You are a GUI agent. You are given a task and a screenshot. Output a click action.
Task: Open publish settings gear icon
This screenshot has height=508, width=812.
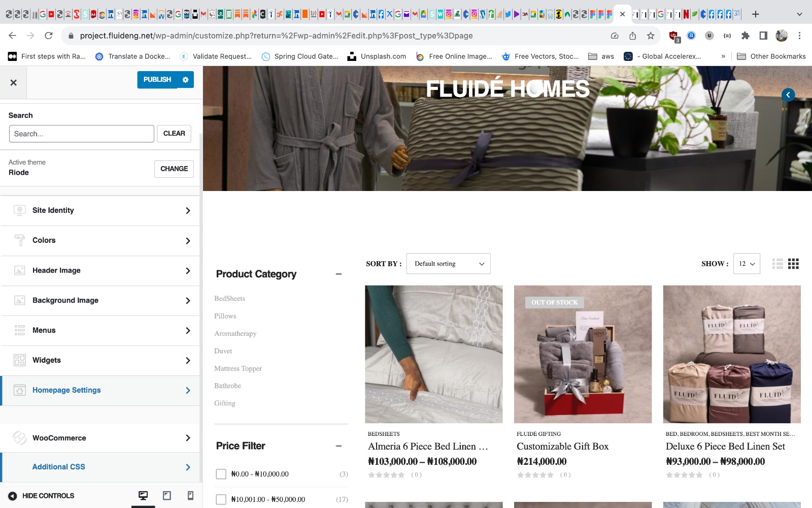point(185,80)
